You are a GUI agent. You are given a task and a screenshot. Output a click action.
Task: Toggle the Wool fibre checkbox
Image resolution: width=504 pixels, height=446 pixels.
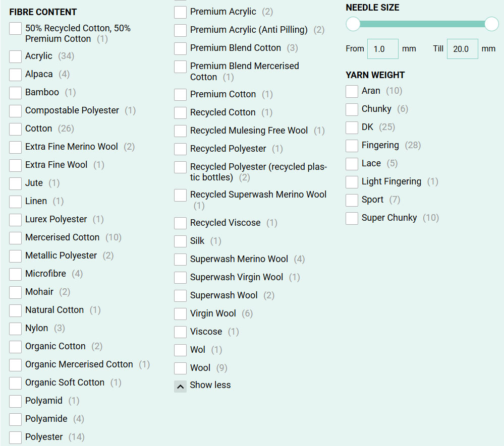coord(181,368)
